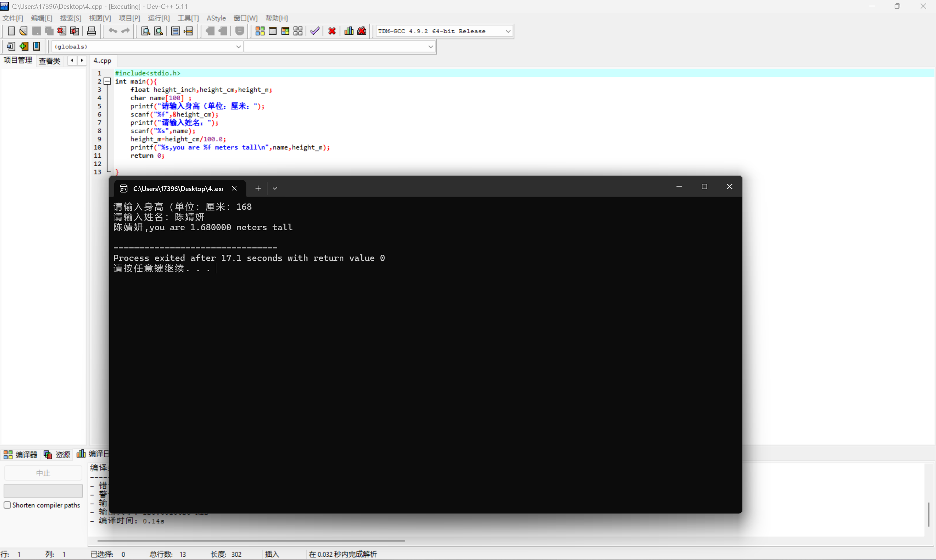Open the console new-tab dropdown chevron
Image resolution: width=936 pixels, height=560 pixels.
click(275, 188)
